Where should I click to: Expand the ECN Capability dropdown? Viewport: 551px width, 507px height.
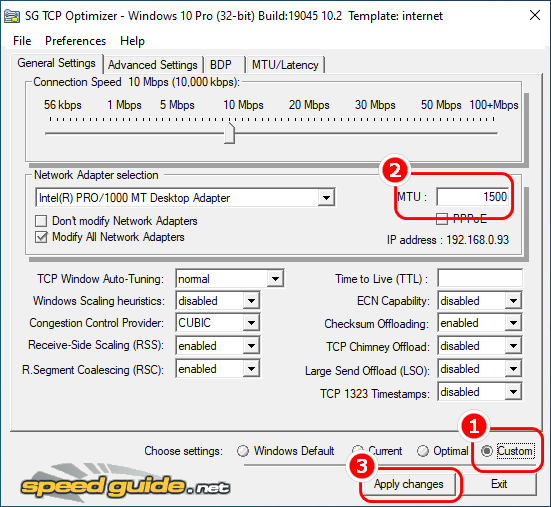click(x=513, y=301)
